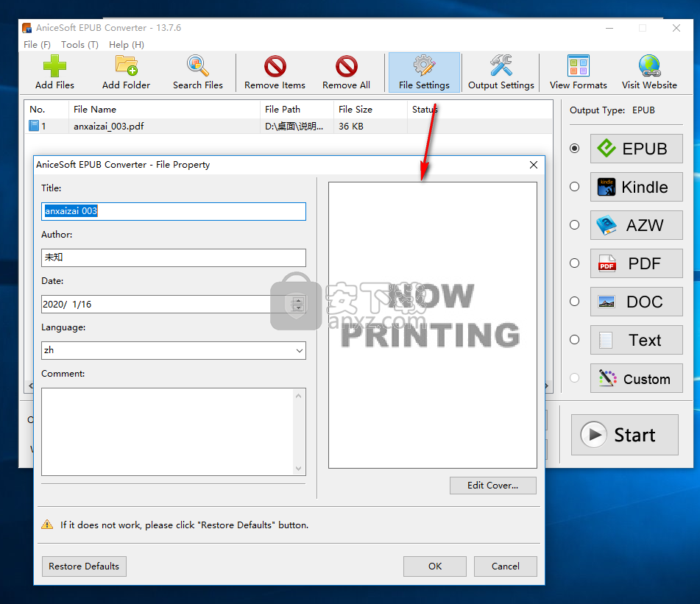Click the Comment box scroll down arrow
This screenshot has width=700, height=604.
(x=299, y=469)
